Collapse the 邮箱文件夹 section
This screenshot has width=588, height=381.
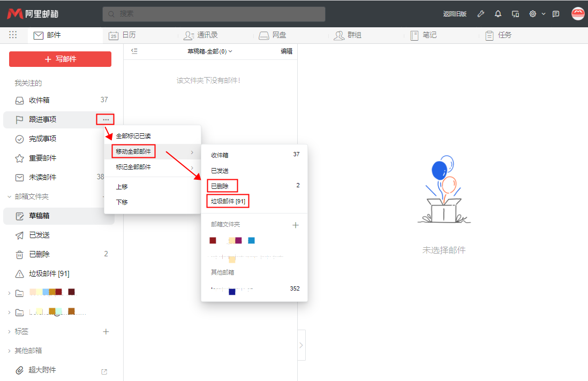pyautogui.click(x=9, y=196)
